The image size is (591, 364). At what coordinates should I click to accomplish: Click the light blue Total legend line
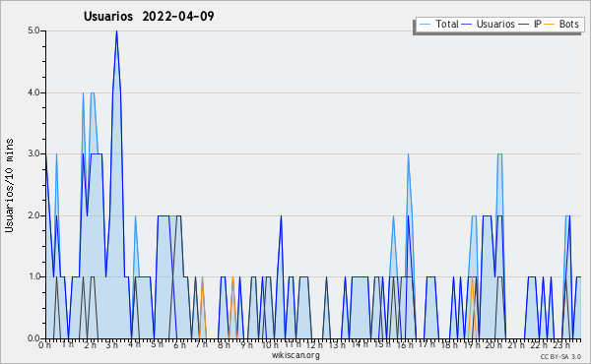point(425,25)
